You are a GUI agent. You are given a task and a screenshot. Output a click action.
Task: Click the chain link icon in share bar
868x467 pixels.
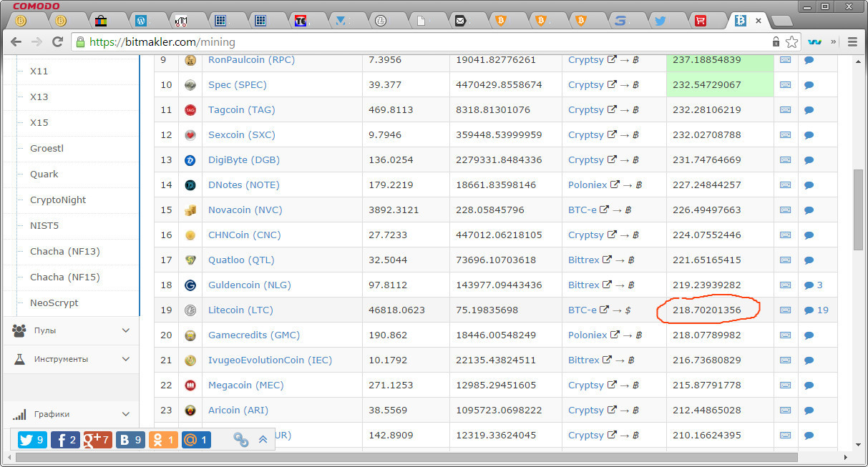241,440
